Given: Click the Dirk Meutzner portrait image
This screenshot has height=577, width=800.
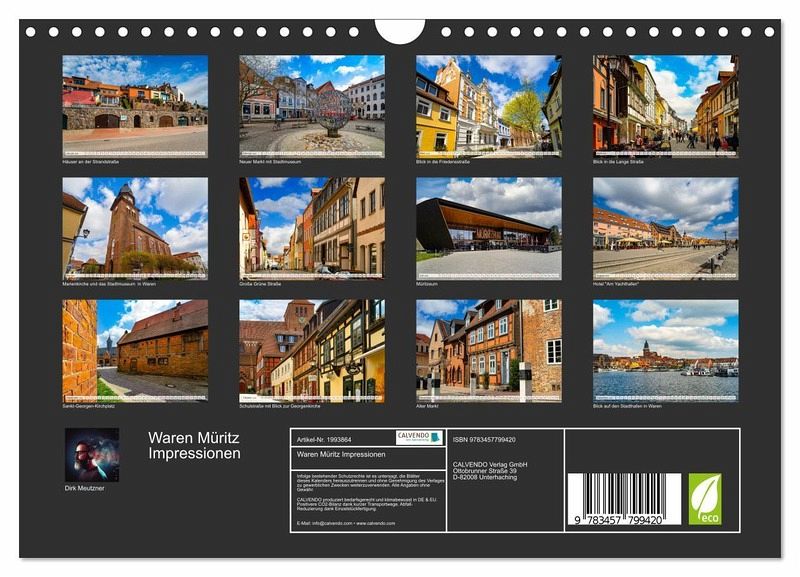Looking at the screenshot, I should [92, 455].
